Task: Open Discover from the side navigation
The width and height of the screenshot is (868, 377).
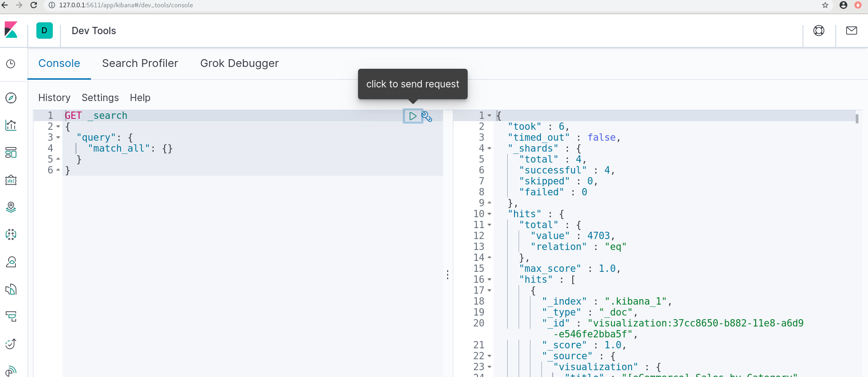Action: 11,98
